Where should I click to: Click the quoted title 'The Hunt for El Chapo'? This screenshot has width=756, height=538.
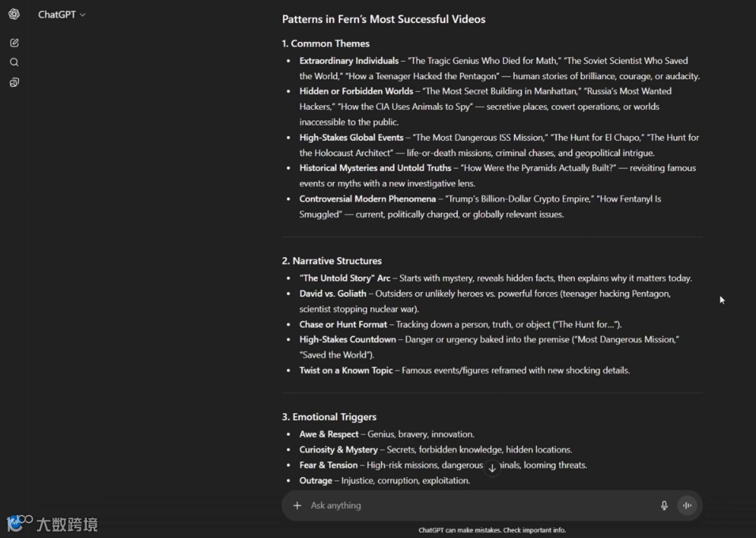tap(597, 137)
